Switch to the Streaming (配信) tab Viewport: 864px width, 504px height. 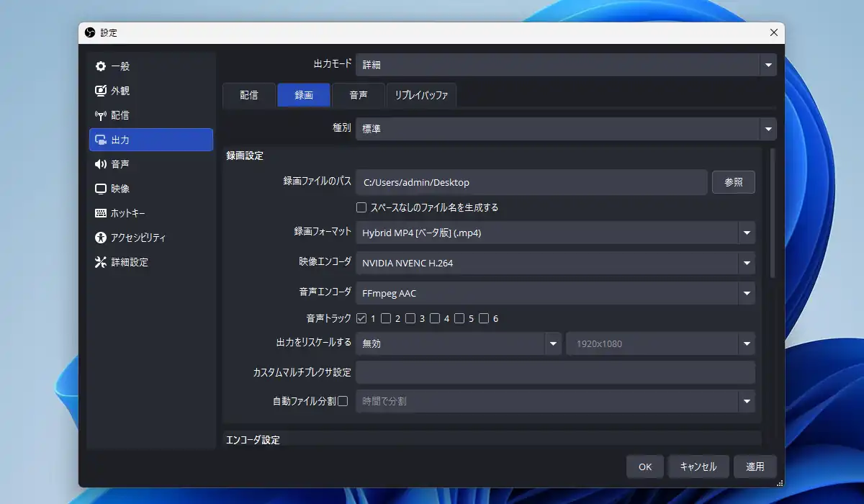(248, 95)
